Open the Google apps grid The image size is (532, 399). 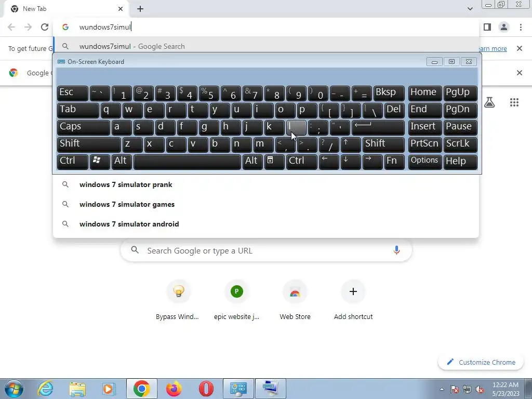coord(514,102)
